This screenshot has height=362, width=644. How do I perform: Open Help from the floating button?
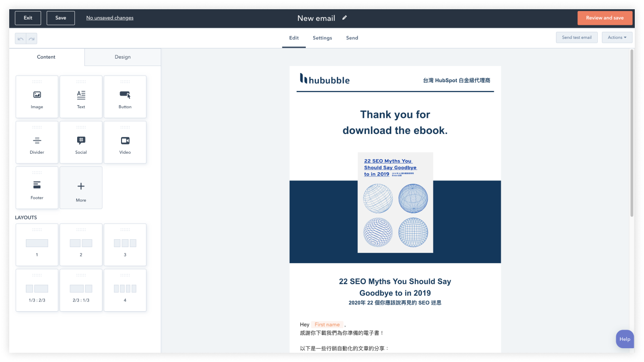tap(625, 338)
